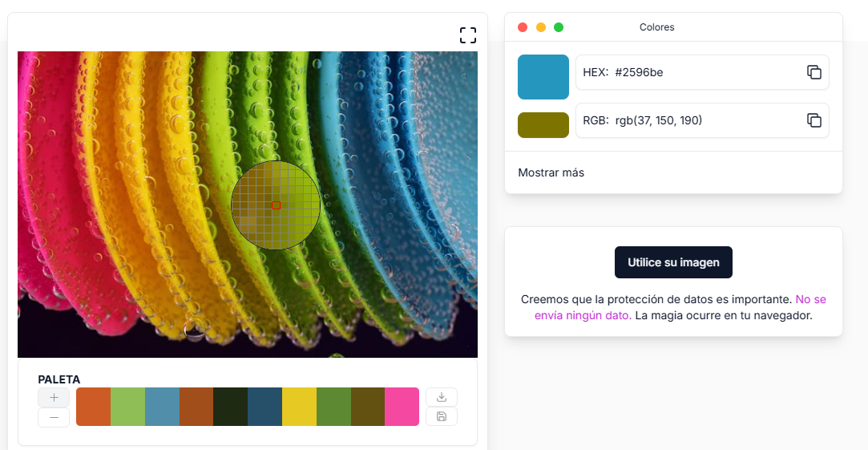Pick the light green palette swatch
Screen dimensions: 868x450
point(127,407)
